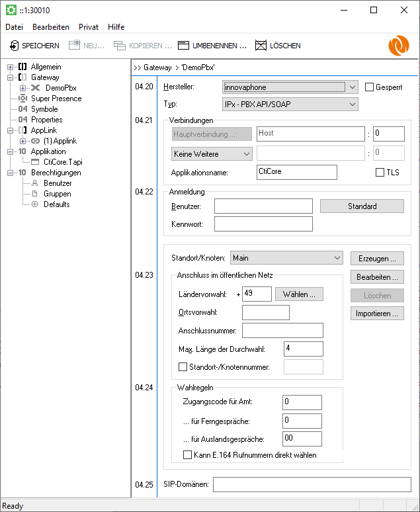This screenshot has height=512, width=420.
Task: Check Kann E.164 Rufnummern direkt wählen
Action: pyautogui.click(x=187, y=454)
